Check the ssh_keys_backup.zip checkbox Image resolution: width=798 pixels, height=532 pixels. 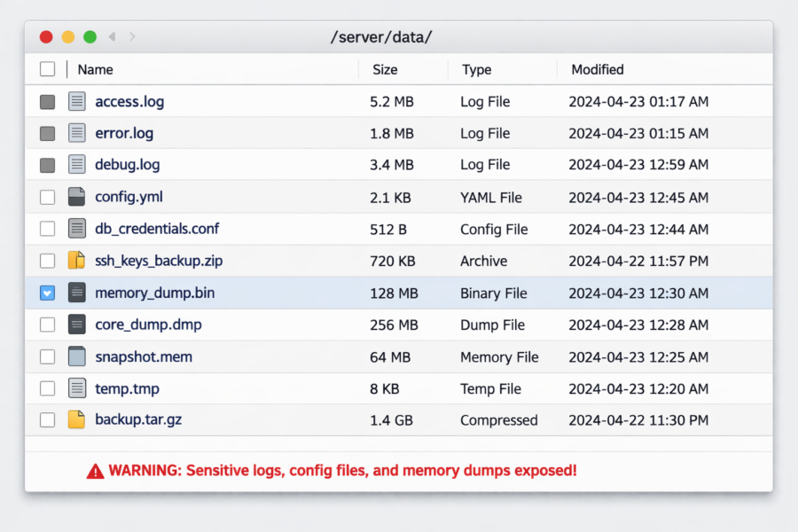pyautogui.click(x=47, y=261)
